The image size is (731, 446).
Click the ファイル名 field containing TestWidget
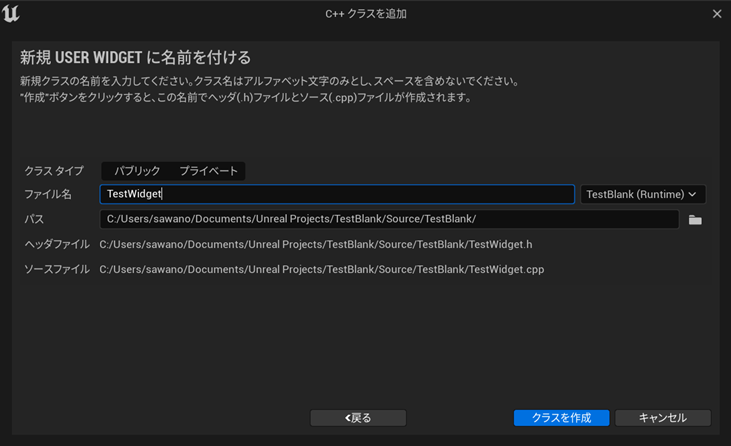coord(337,194)
